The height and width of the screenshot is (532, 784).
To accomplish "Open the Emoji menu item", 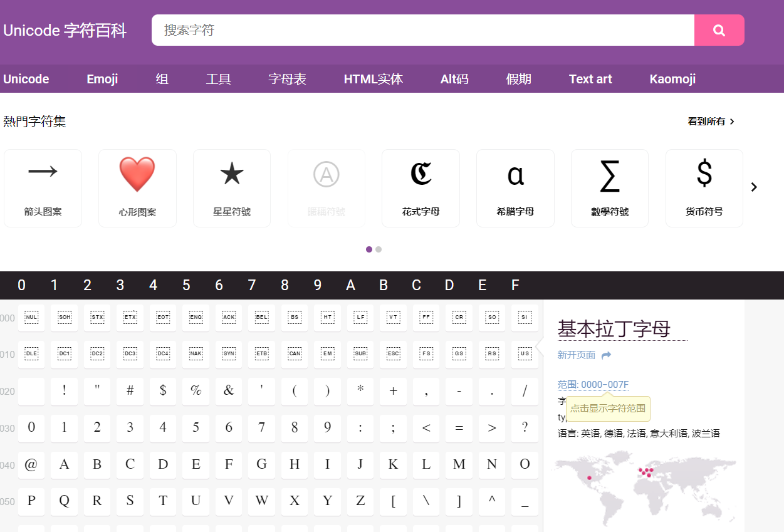I will tap(102, 78).
